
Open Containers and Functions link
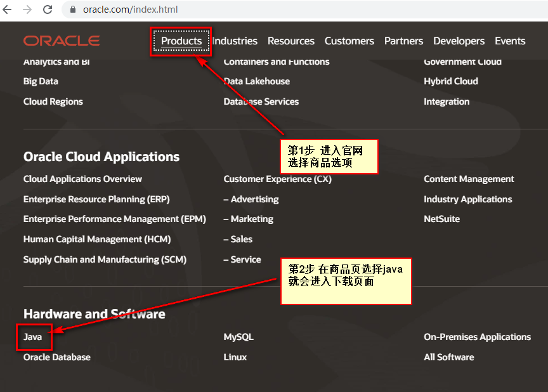click(x=277, y=62)
